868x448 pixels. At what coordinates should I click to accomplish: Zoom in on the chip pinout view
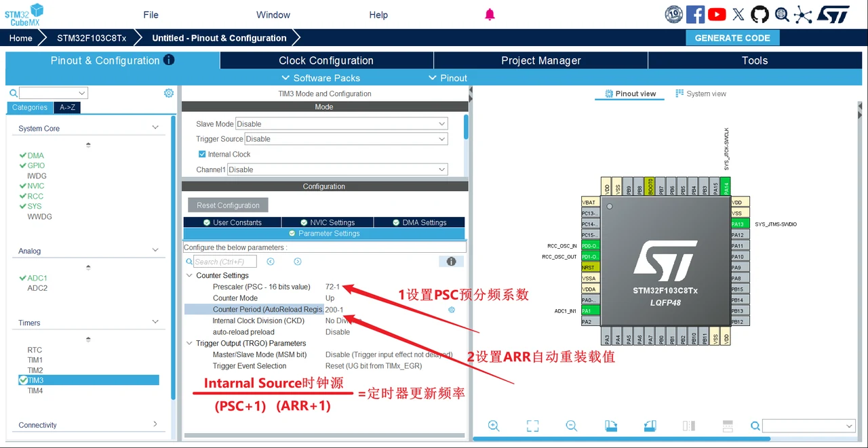tap(494, 426)
